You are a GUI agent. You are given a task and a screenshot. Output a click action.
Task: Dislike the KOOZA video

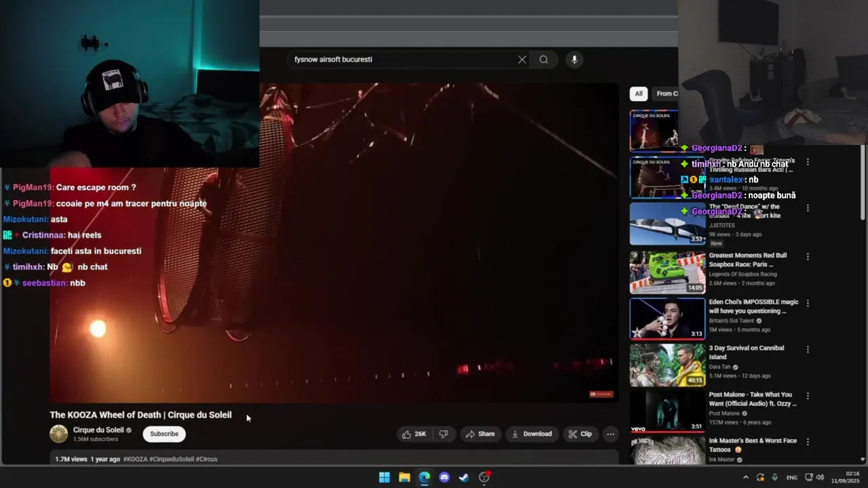coord(443,434)
